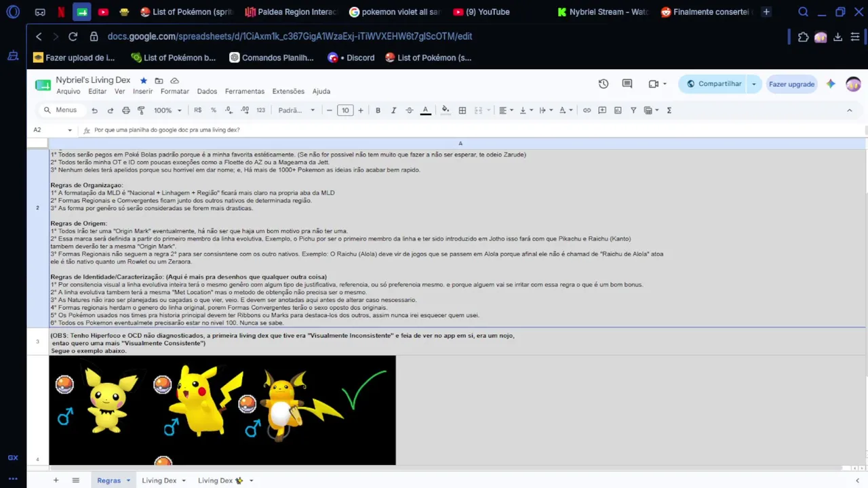The height and width of the screenshot is (488, 868).
Task: Open the Ferramentas menu
Action: [x=245, y=91]
